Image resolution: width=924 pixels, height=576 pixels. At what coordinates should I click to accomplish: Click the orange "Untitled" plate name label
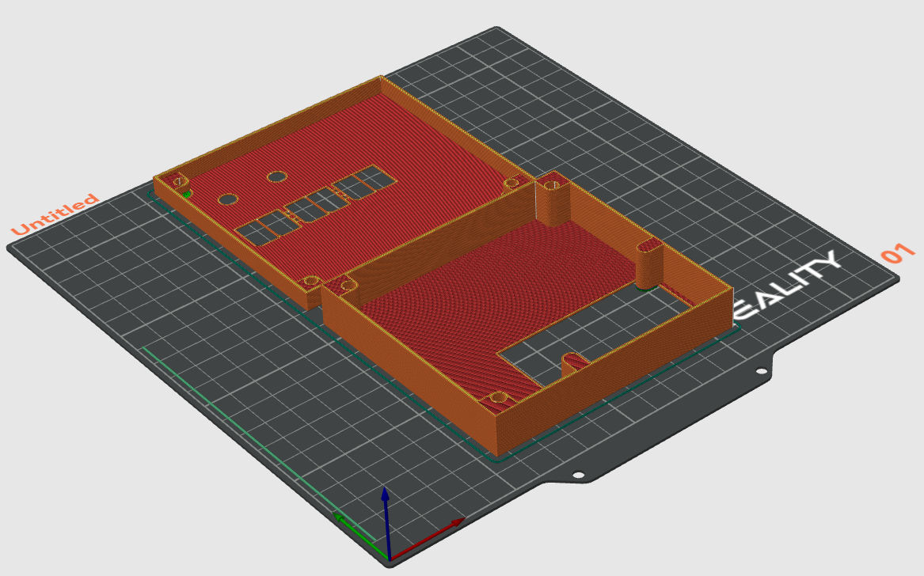[55, 214]
